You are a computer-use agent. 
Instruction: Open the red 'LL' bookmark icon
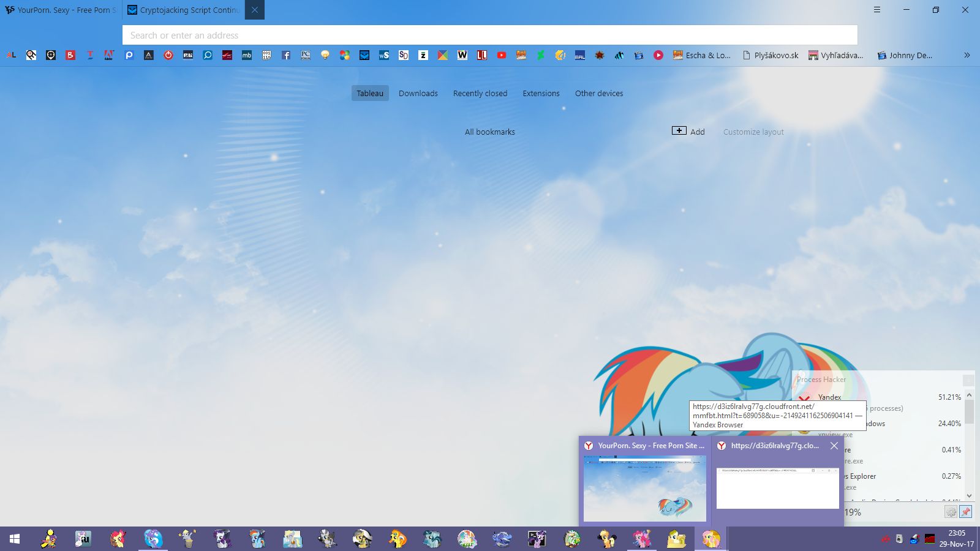[482, 55]
